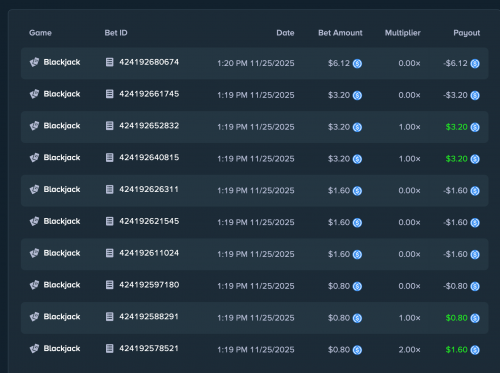Select the 2.00× multiplier value
Screen dimensions: 500x373
point(409,350)
